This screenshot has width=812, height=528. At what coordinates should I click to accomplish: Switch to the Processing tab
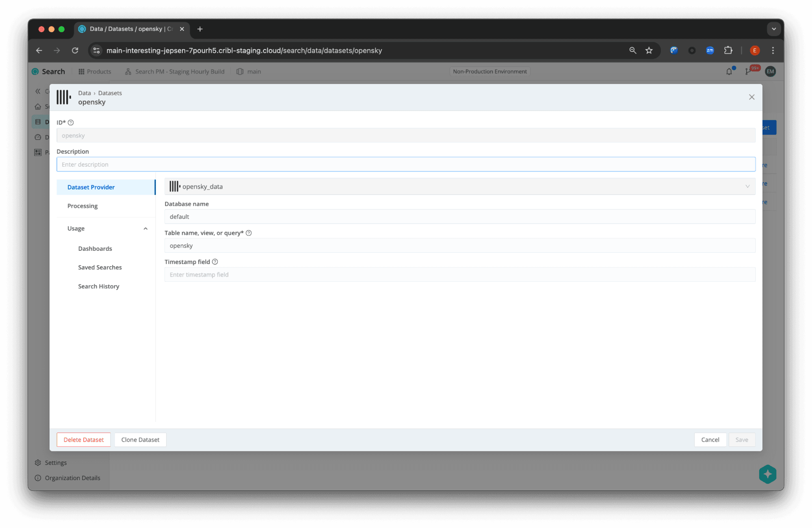[82, 206]
